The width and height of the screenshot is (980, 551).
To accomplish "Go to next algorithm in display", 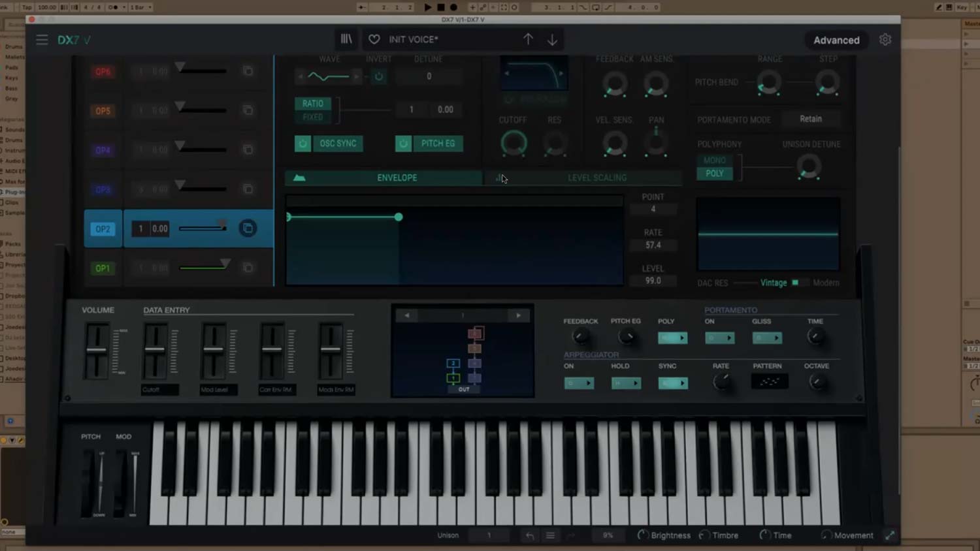I will 519,315.
